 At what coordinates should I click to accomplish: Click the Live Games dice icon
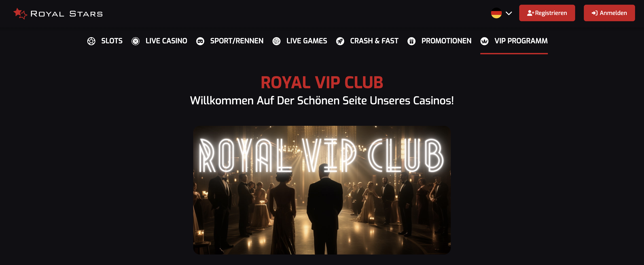(x=276, y=41)
